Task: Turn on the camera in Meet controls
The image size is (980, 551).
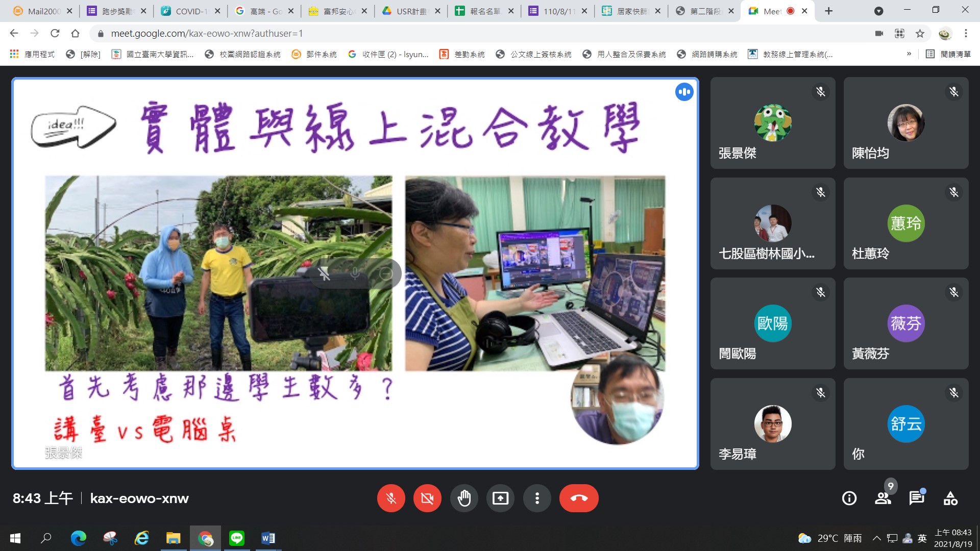Action: tap(427, 498)
